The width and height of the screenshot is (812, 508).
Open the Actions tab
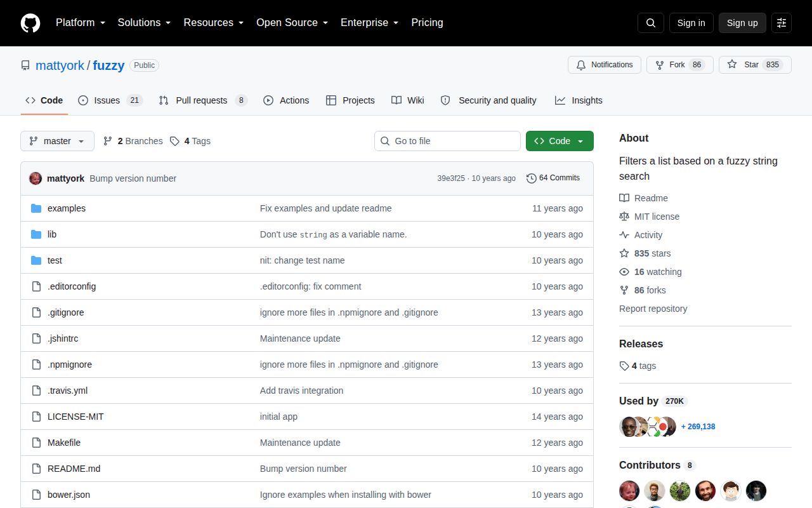[x=286, y=100]
